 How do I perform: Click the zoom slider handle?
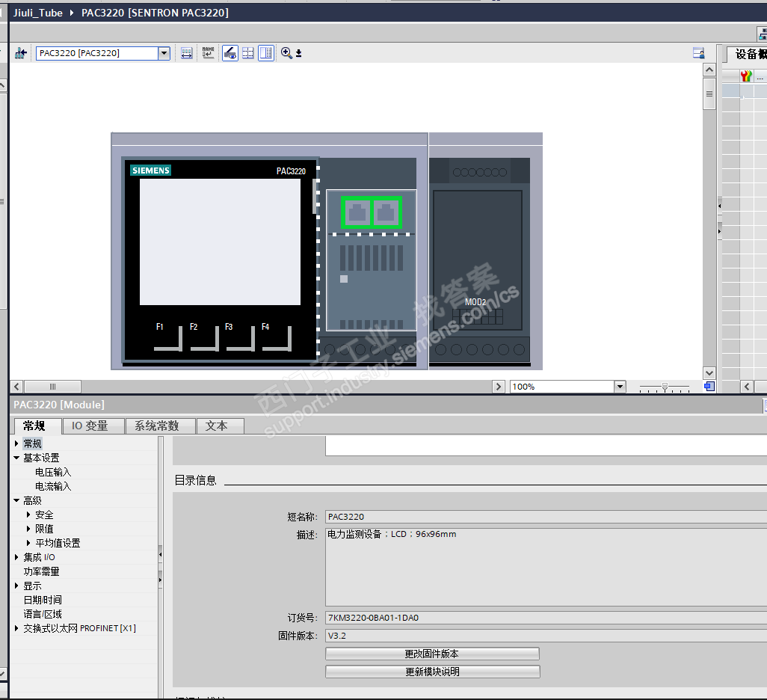pos(665,387)
